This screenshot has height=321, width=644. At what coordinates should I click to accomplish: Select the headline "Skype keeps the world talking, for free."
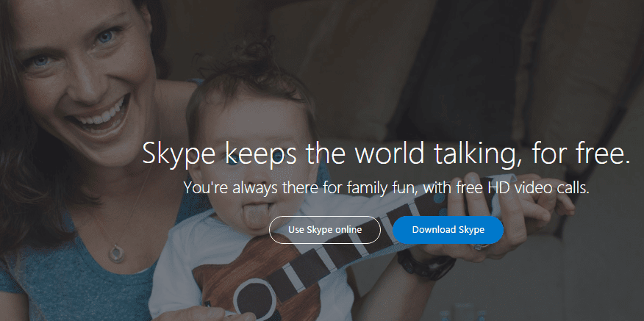386,154
